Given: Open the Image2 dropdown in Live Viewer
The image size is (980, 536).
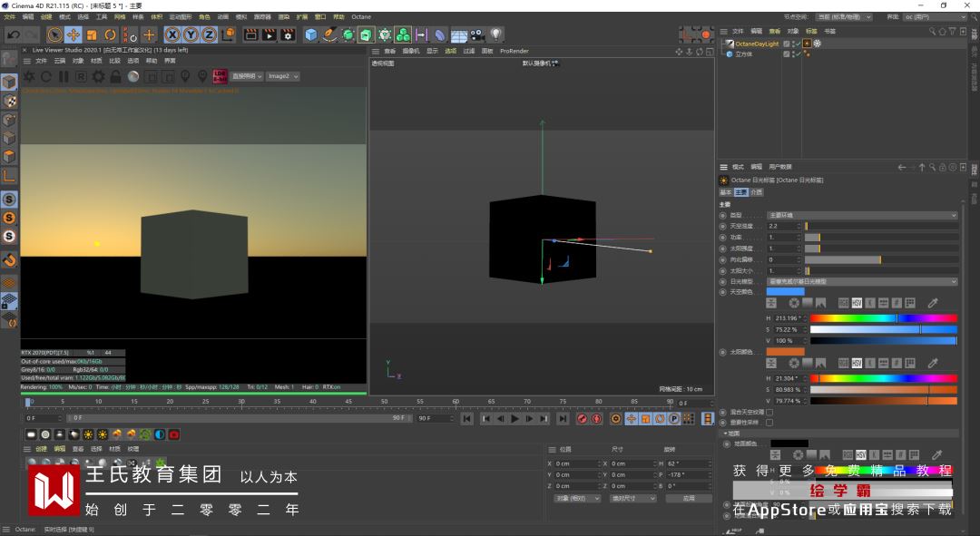Looking at the screenshot, I should [282, 76].
